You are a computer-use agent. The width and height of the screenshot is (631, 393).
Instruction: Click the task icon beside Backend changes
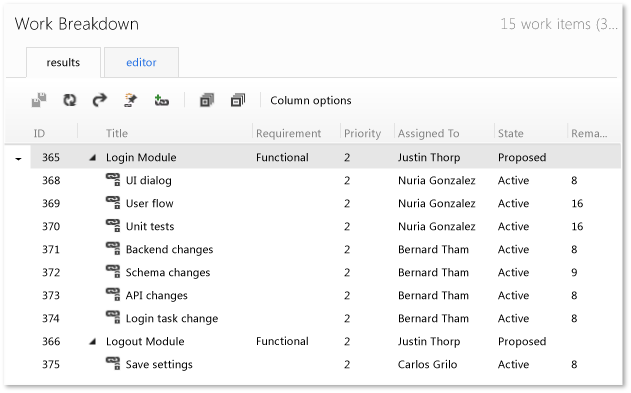coord(113,248)
